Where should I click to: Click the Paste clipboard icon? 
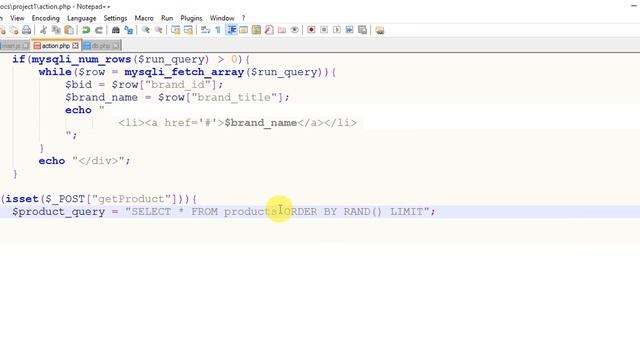click(x=69, y=30)
